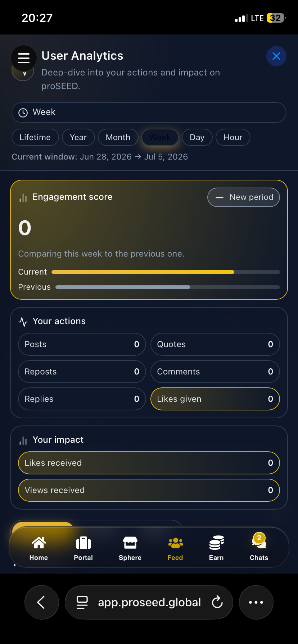Close User Analytics with the X icon

coord(276,56)
